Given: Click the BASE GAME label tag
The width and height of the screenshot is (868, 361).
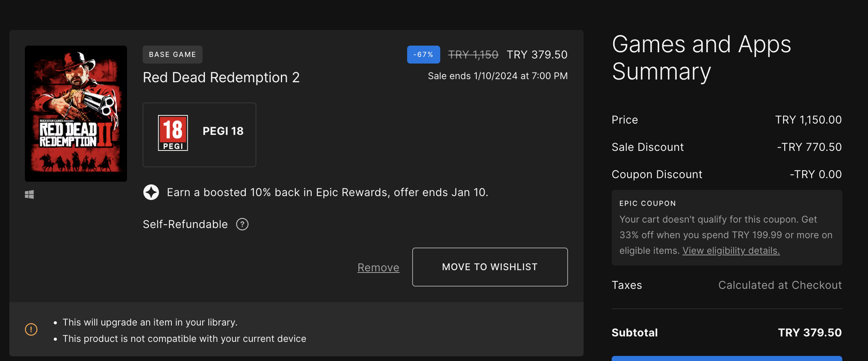Looking at the screenshot, I should [173, 55].
